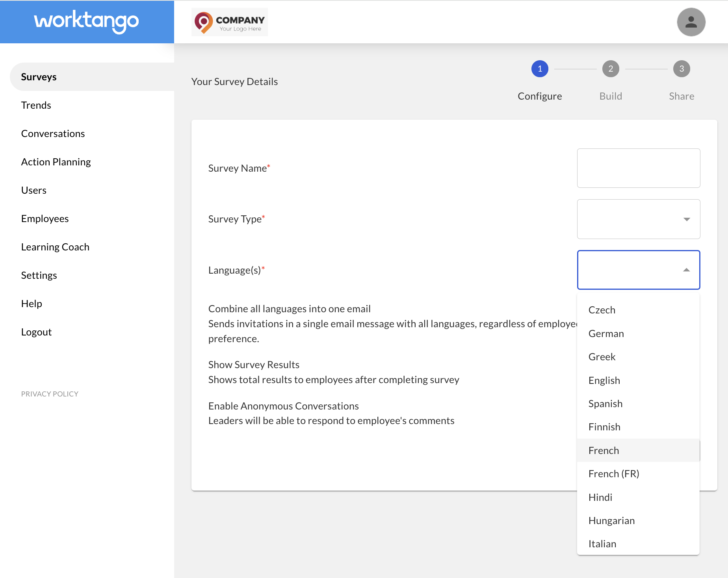The width and height of the screenshot is (728, 578).
Task: Click the Privacy Policy link
Action: coord(50,394)
